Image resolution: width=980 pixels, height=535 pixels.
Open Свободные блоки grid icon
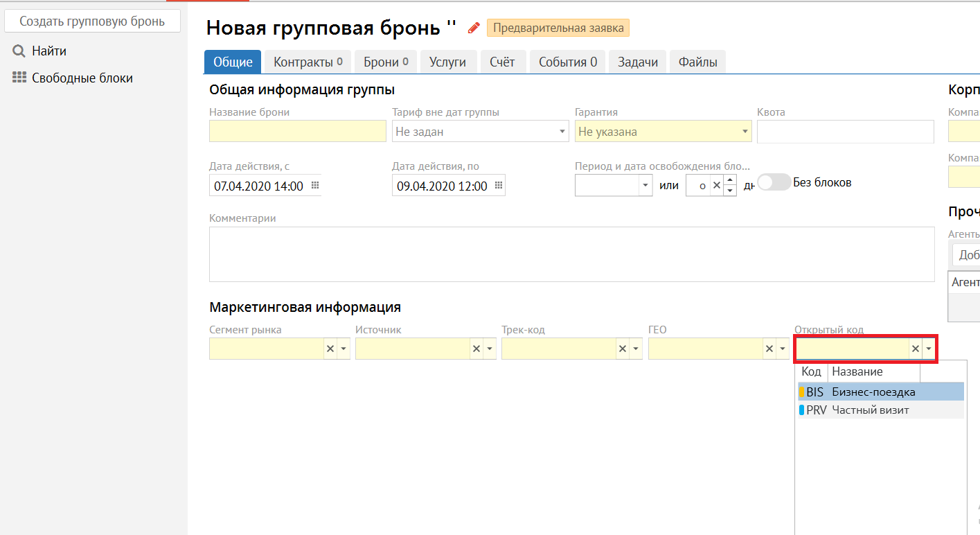19,78
